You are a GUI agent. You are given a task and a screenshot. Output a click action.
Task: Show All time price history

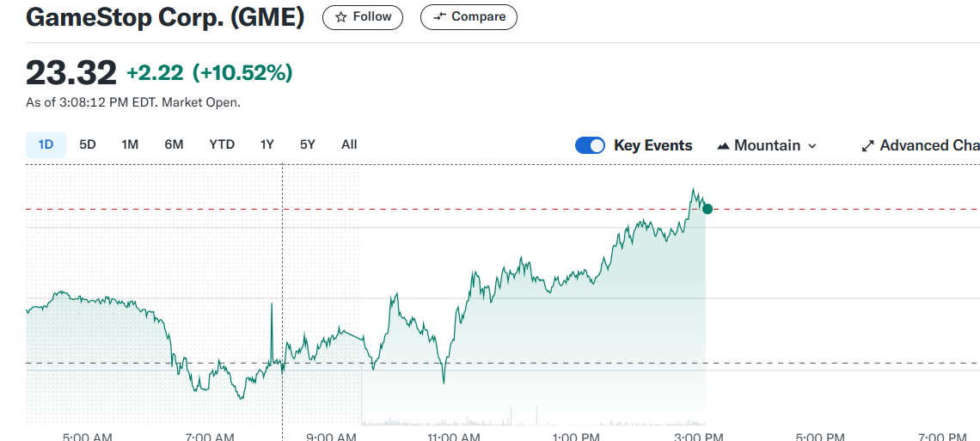click(x=349, y=145)
